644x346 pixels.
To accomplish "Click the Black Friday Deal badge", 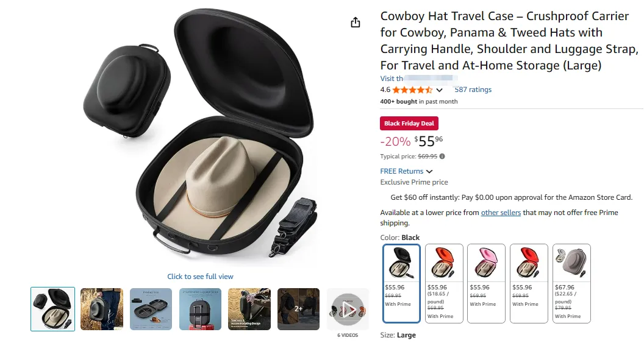I will [409, 124].
